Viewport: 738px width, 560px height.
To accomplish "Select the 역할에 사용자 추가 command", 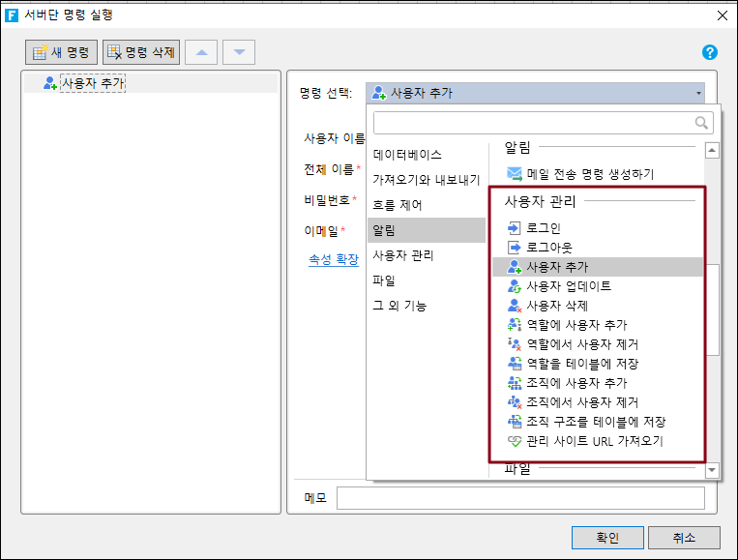I will click(576, 325).
